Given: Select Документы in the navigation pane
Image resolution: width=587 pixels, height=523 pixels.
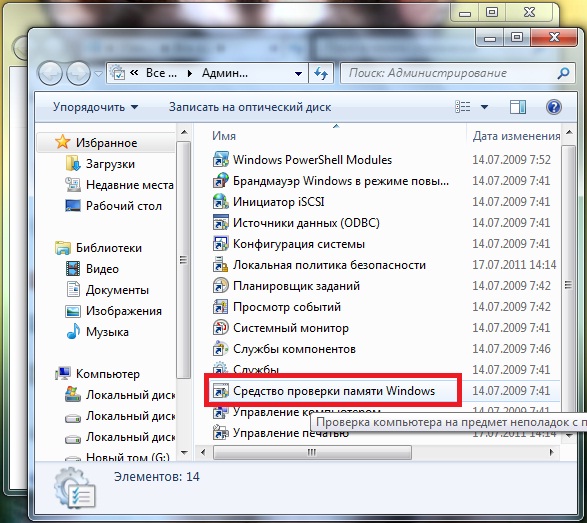Looking at the screenshot, I should 117,290.
